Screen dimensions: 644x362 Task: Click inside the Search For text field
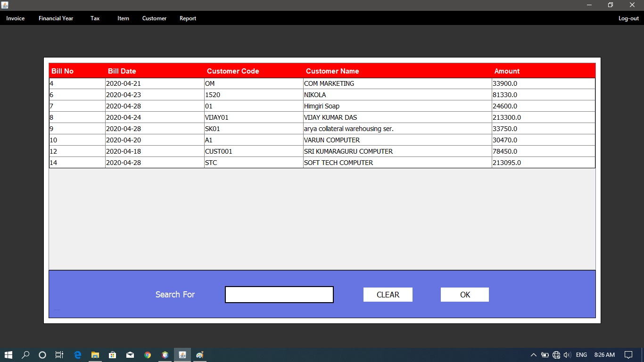pos(279,294)
